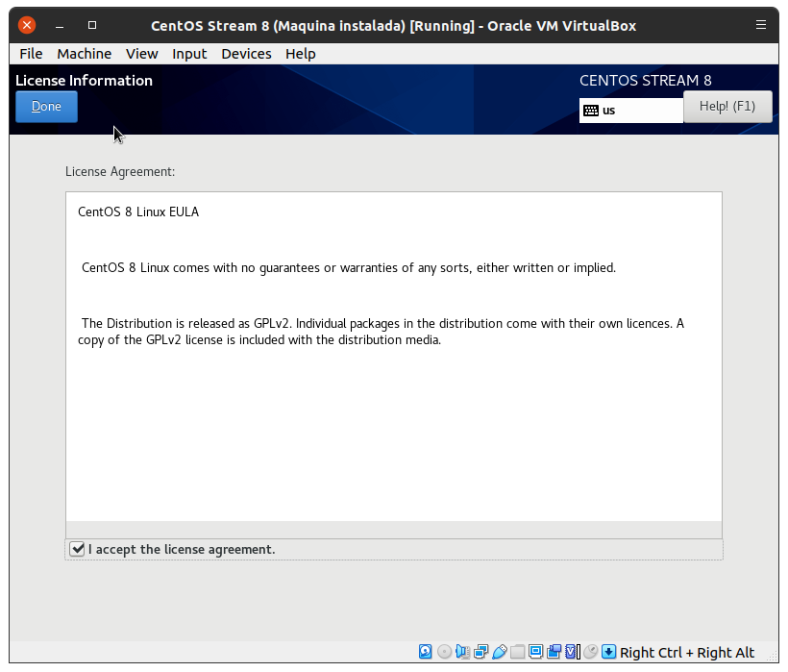Click the keyboard capture arrow icon
Viewport: 788px width, 672px height.
pyautogui.click(x=609, y=652)
